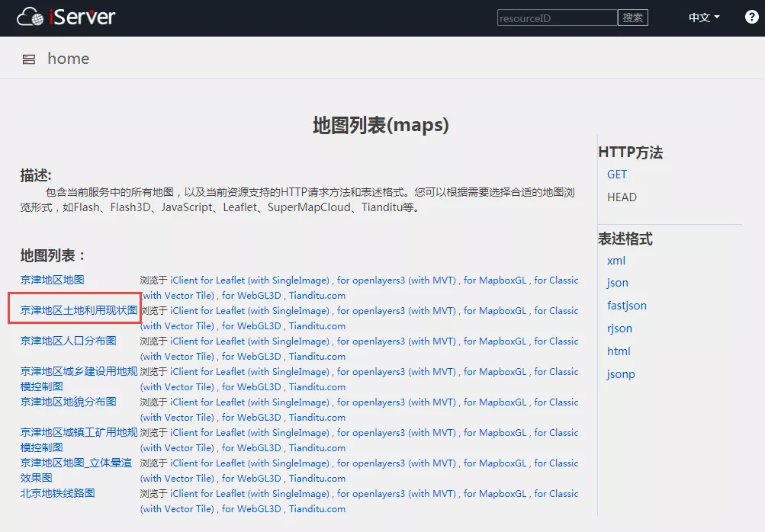The height and width of the screenshot is (532, 765).
Task: Select the json representation format
Action: [x=617, y=283]
